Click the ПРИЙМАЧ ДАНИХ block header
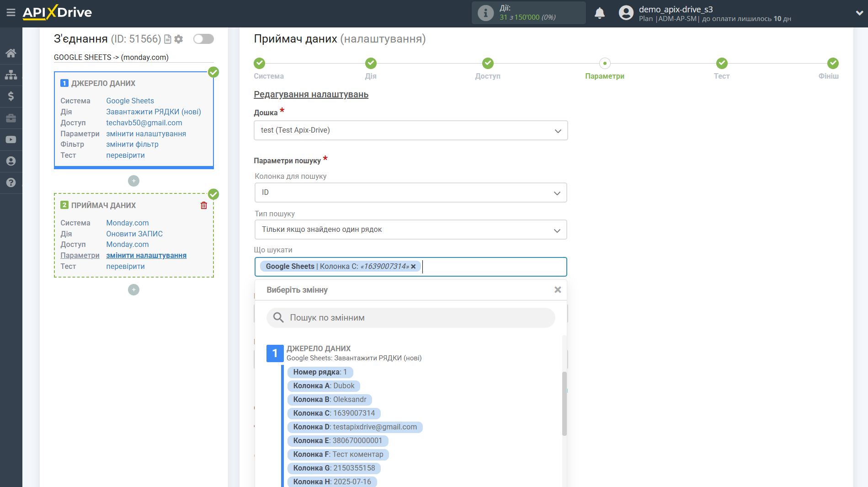 click(103, 205)
